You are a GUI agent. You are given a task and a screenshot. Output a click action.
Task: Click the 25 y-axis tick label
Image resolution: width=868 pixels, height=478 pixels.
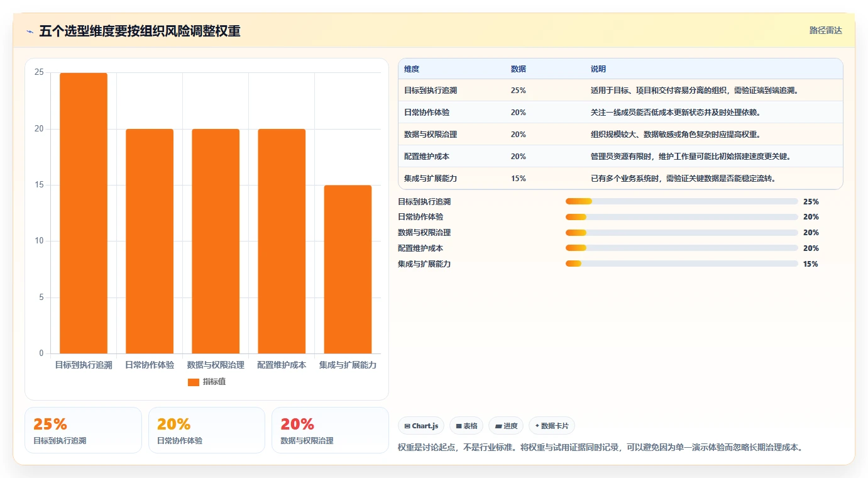coord(39,73)
